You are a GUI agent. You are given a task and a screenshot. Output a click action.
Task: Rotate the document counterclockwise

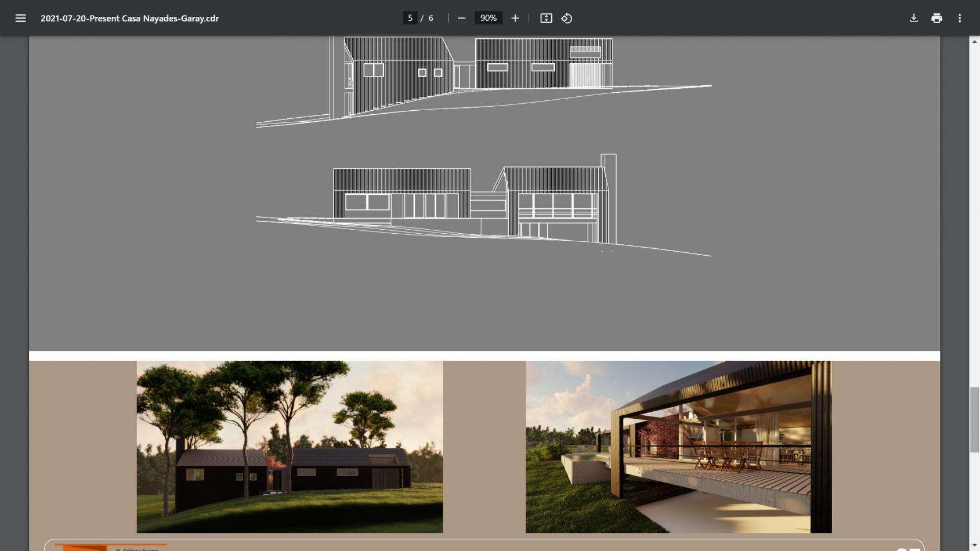pos(567,18)
